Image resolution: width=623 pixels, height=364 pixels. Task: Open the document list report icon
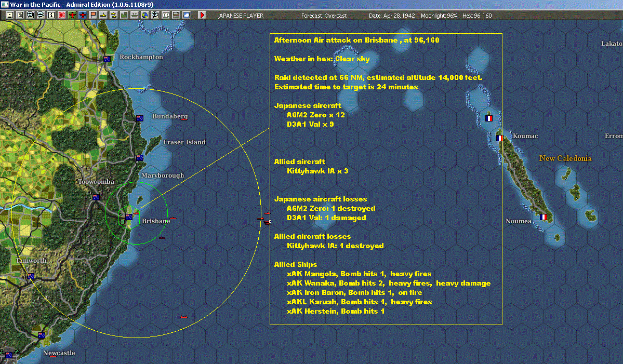20,15
